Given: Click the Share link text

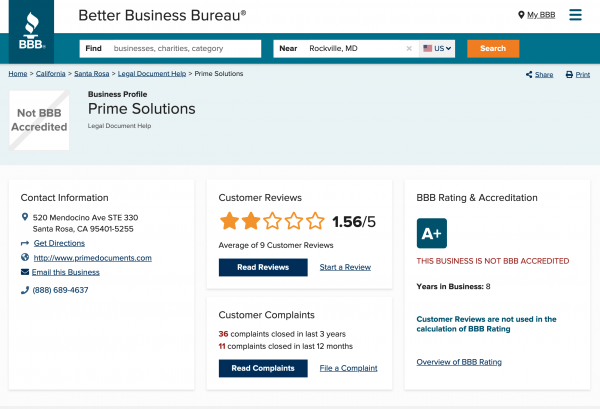Looking at the screenshot, I should click(544, 75).
